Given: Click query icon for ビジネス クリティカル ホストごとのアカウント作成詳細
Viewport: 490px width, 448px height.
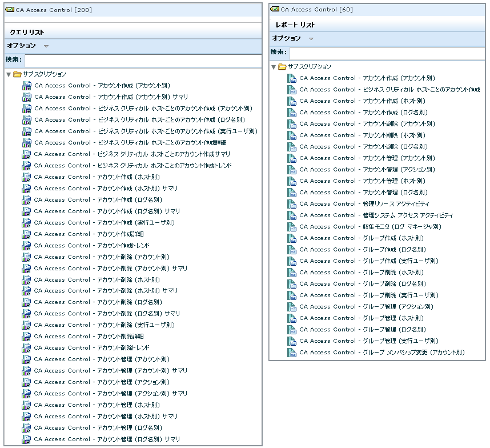Looking at the screenshot, I should pos(27,142).
